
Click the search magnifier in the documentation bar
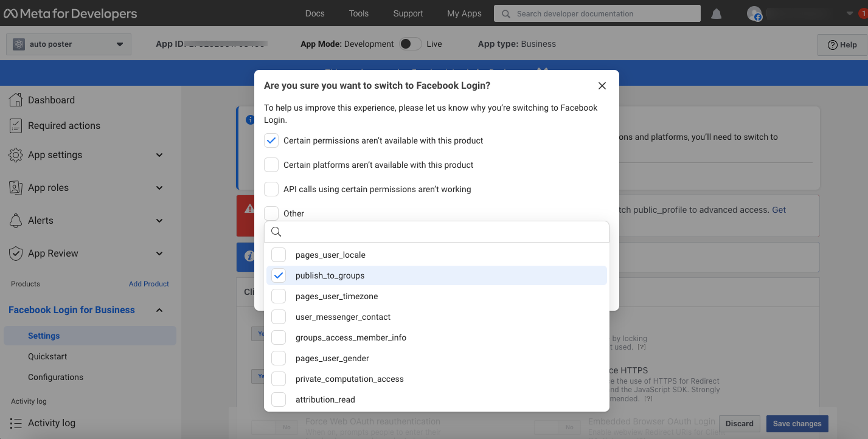coord(506,13)
